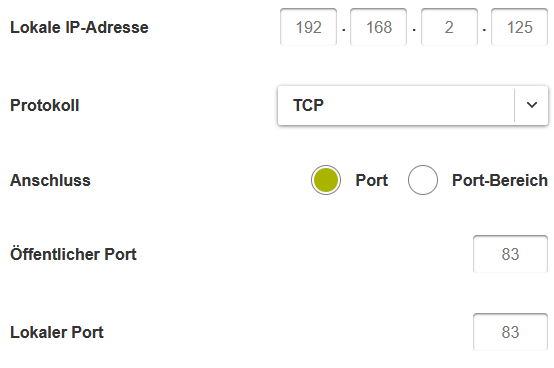Viewport: 554px width, 368px height.
Task: Click the Öffentlicher Port label
Action: click(x=73, y=254)
